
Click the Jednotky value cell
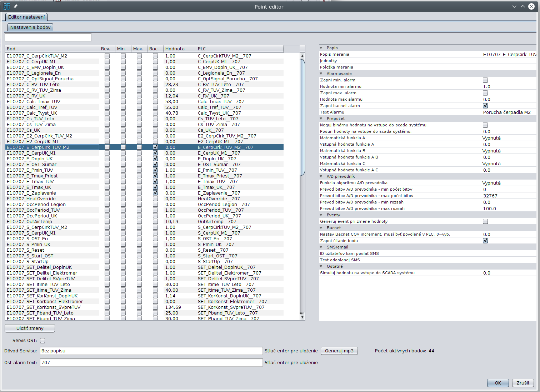(509, 61)
